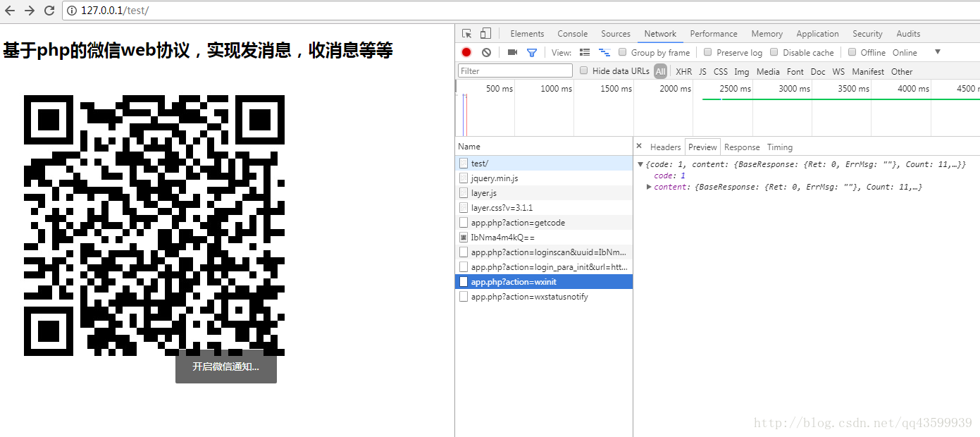The image size is (980, 437).
Task: Filter requests by Img
Action: 741,71
